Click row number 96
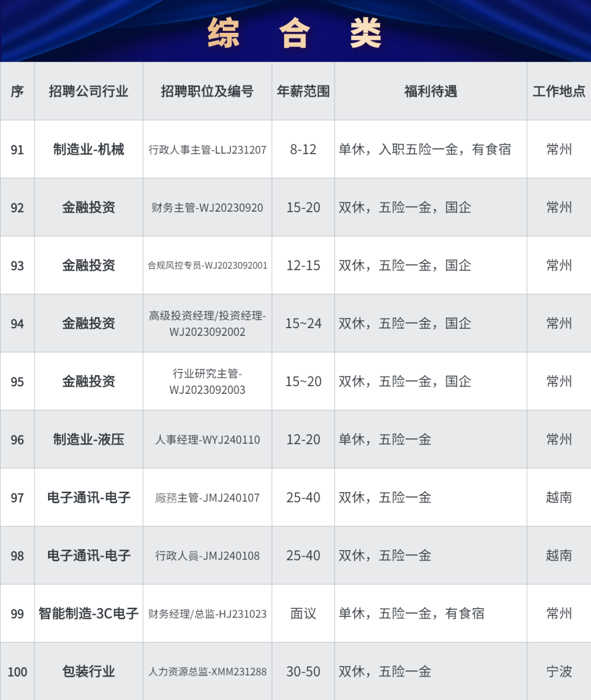The image size is (591, 700). [18, 440]
